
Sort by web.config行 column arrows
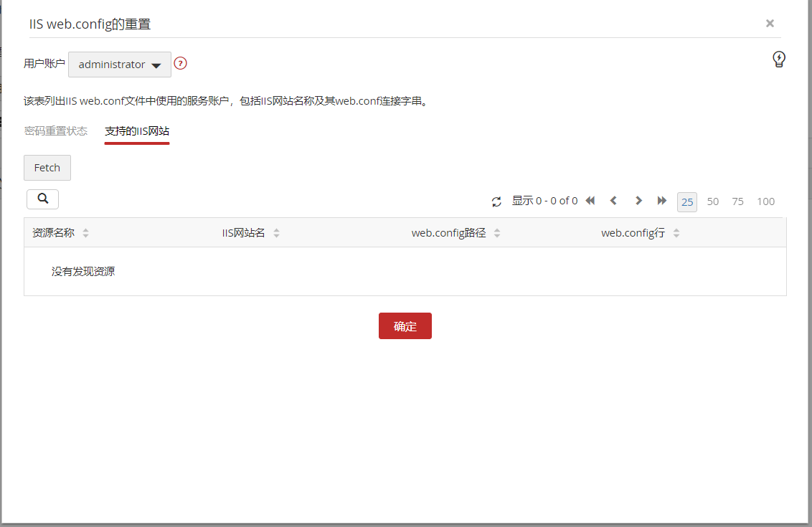(x=676, y=233)
